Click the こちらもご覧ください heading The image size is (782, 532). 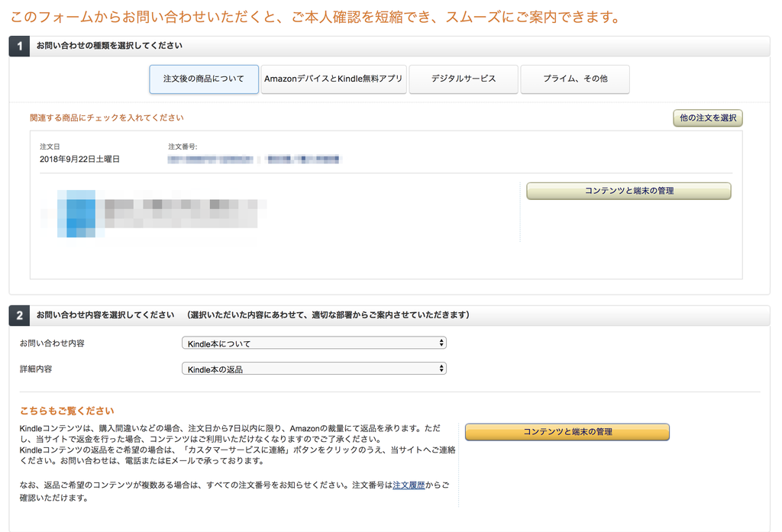67,411
